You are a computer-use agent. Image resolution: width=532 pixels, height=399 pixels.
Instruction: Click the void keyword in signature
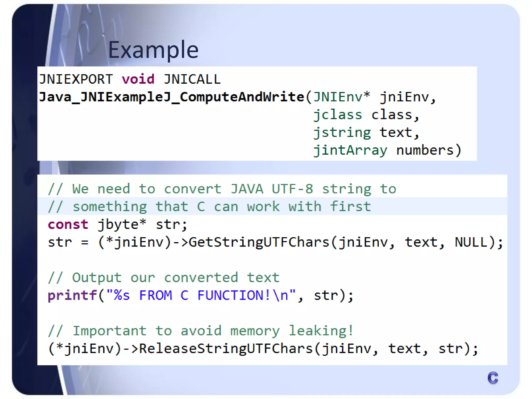click(x=138, y=79)
